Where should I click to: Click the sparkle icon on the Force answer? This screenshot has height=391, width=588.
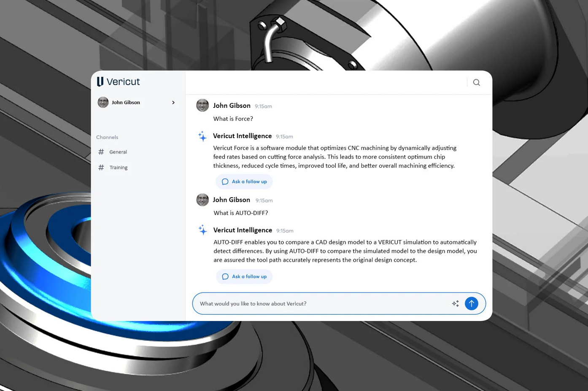coord(202,136)
